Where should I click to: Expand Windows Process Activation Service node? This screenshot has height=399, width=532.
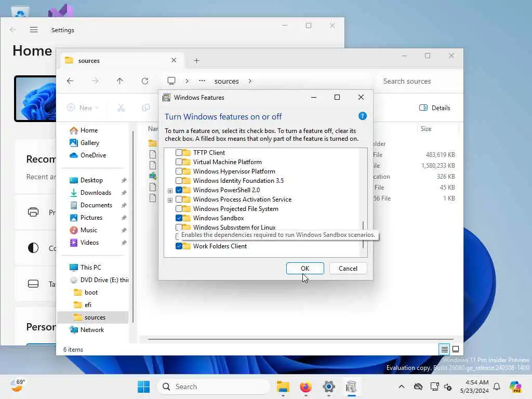pyautogui.click(x=170, y=200)
